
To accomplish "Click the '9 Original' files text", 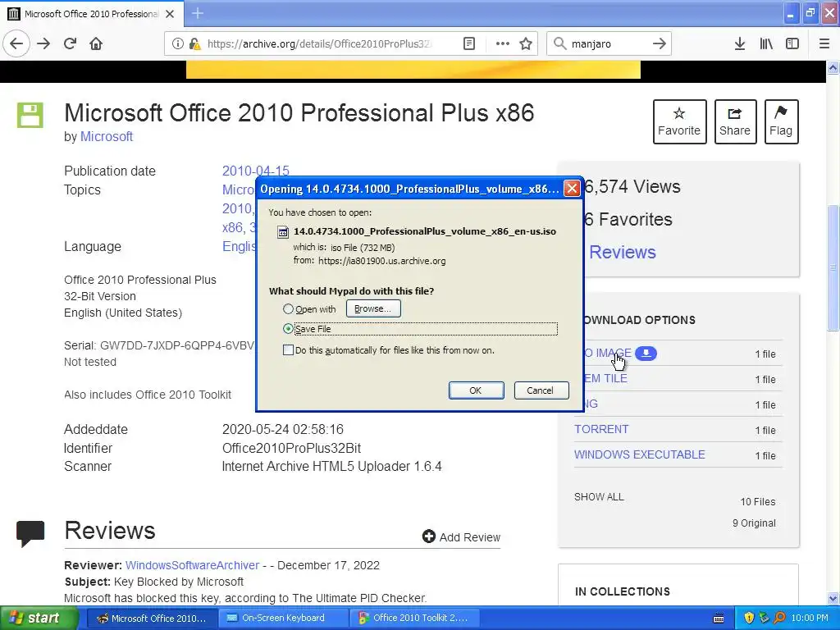I will 754,523.
